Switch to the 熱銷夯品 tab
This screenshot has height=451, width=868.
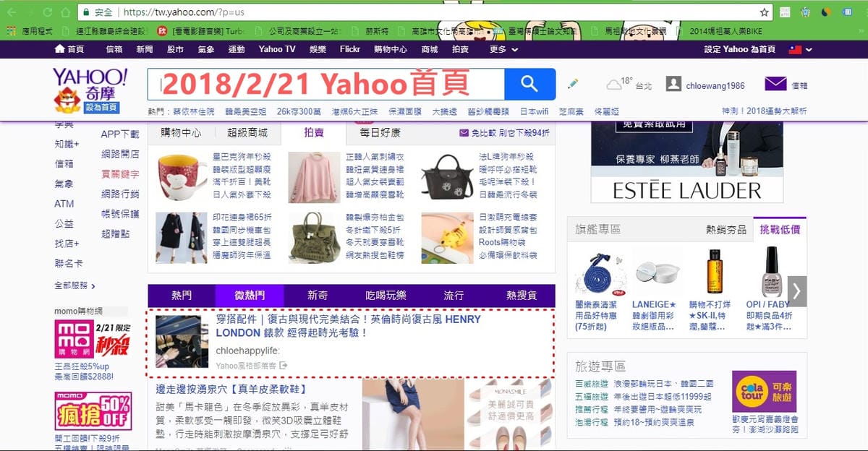[x=726, y=230]
